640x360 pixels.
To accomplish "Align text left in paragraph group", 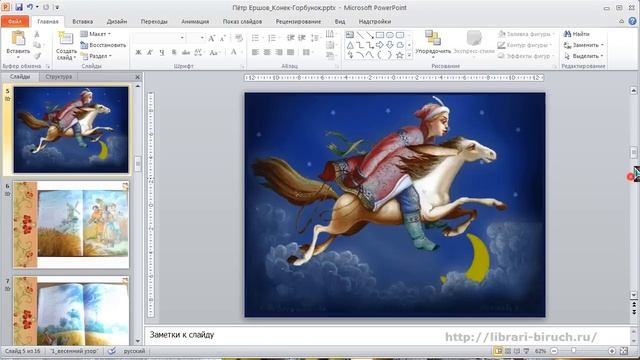I will coord(255,52).
